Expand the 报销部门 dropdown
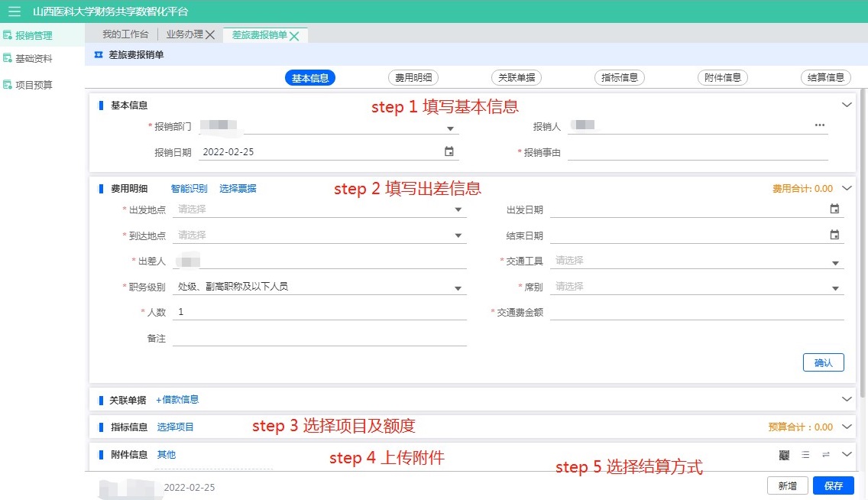 450,128
